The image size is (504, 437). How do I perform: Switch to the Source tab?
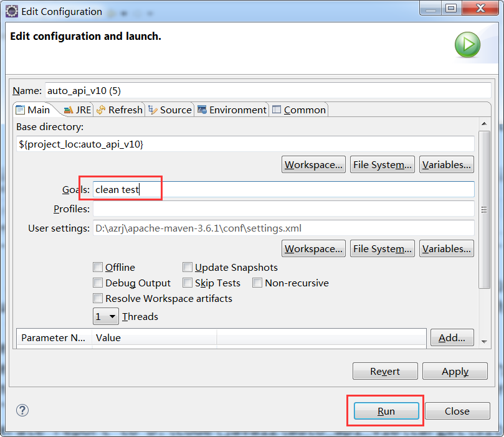point(170,110)
